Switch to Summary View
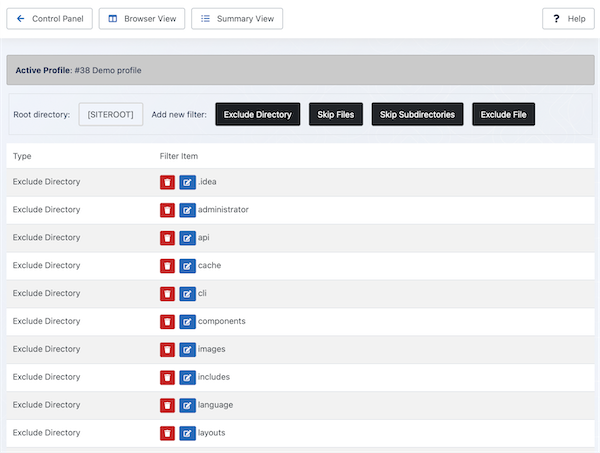This screenshot has width=600, height=453. 237,19
